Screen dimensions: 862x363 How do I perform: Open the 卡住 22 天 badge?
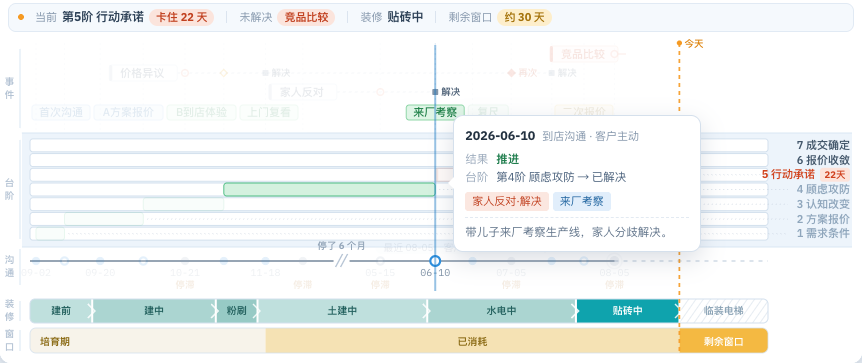tap(181, 17)
